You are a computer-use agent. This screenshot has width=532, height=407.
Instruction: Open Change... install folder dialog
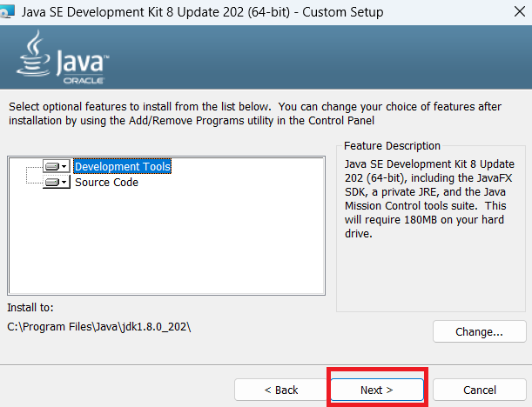tap(480, 331)
